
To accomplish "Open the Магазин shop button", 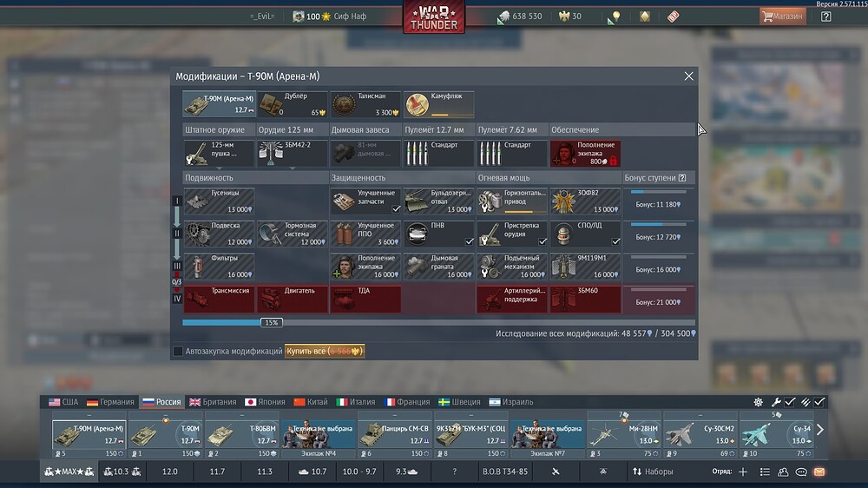I will (x=783, y=16).
